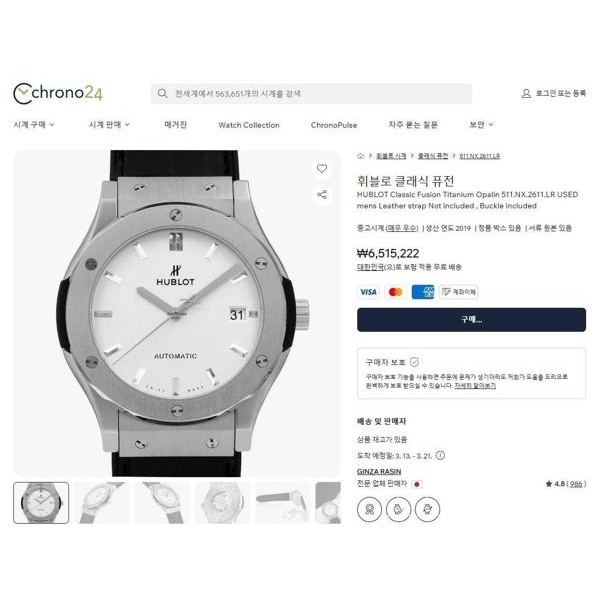Click the user account login icon
The width and height of the screenshot is (600, 600).
526,93
